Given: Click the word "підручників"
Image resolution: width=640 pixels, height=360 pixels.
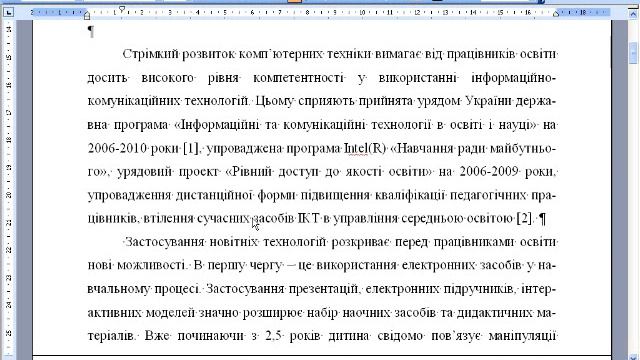Looking at the screenshot, I should tap(478, 289).
